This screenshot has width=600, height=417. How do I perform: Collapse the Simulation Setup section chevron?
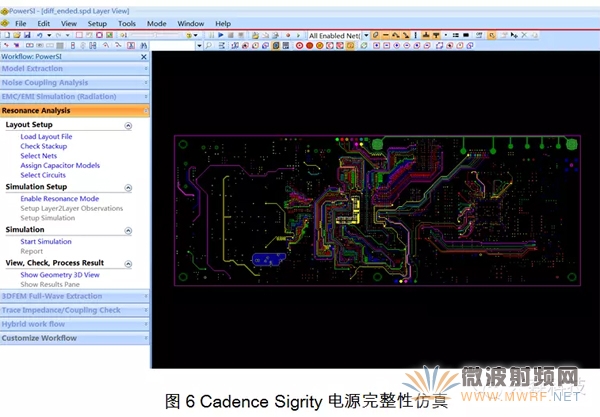coord(128,187)
